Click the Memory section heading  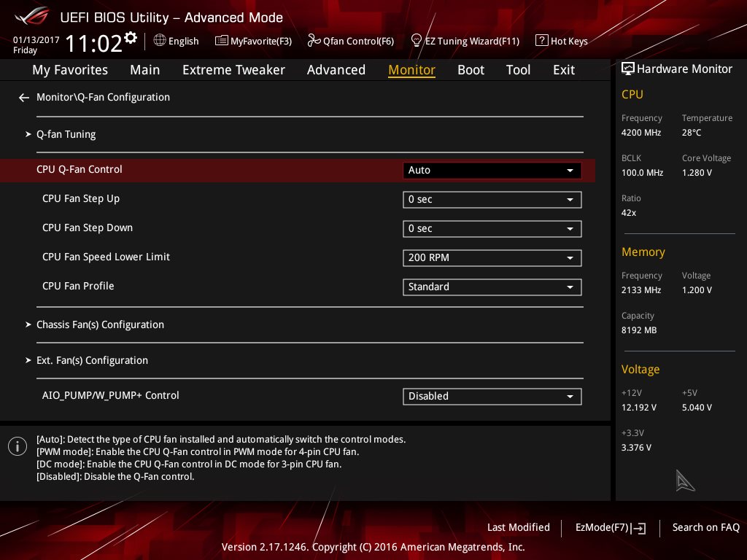point(643,252)
